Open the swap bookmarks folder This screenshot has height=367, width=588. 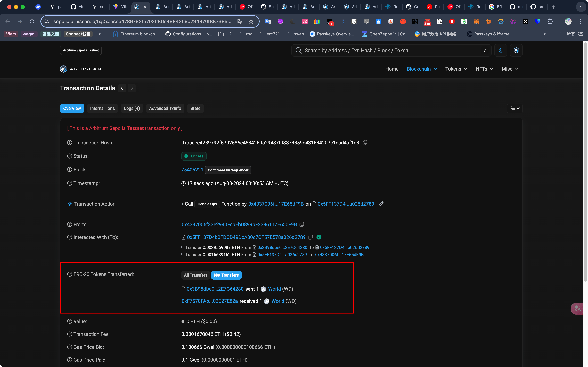pyautogui.click(x=295, y=34)
